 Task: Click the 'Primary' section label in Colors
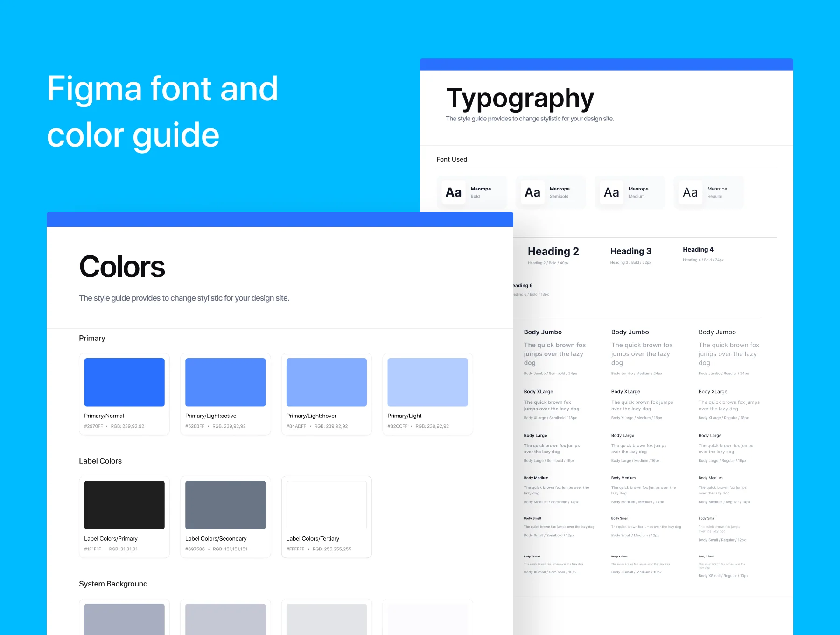[92, 338]
